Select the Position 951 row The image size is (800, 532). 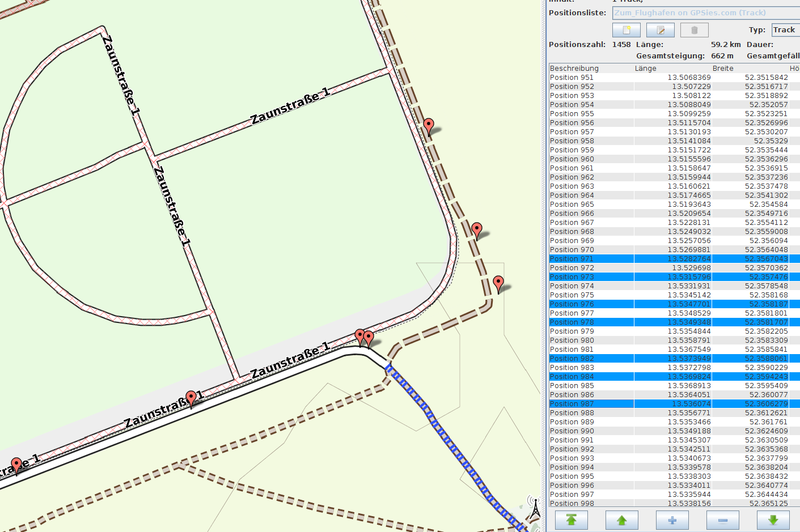pos(674,78)
